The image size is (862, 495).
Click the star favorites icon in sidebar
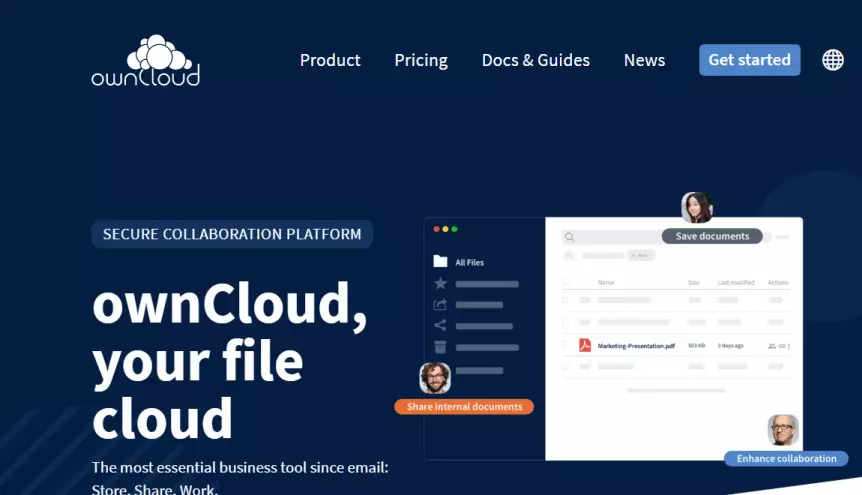point(440,283)
